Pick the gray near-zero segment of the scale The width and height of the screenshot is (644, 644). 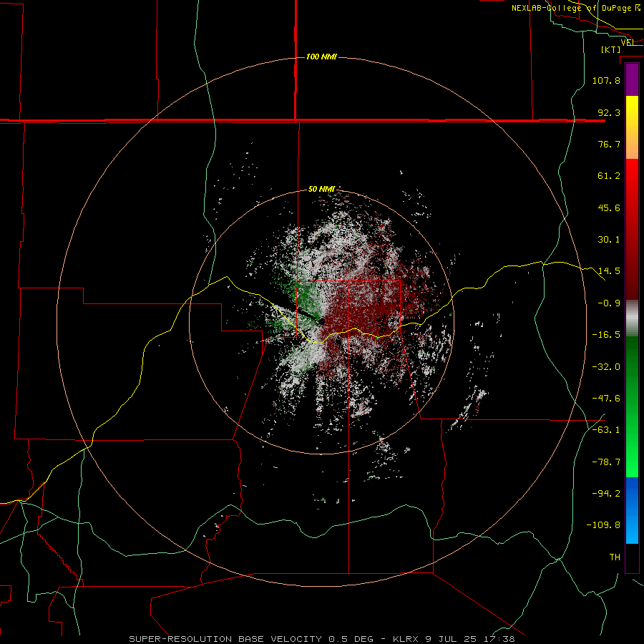(x=632, y=318)
